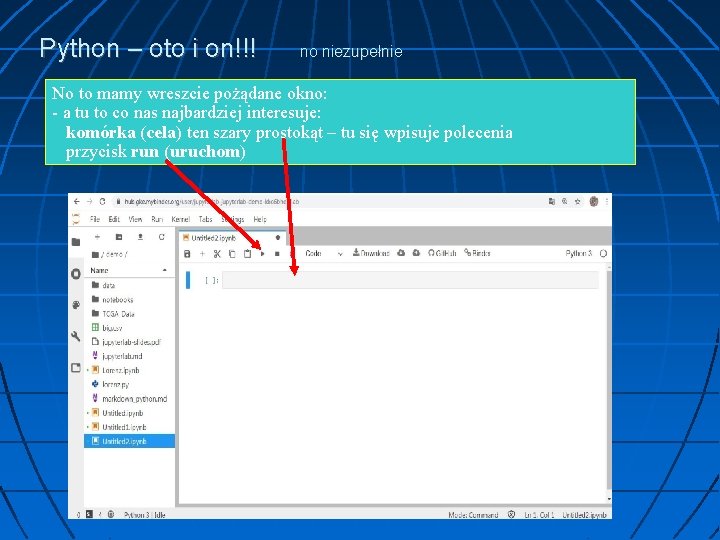Click the first cloud icon after Download
This screenshot has width=720, height=540.
[401, 253]
